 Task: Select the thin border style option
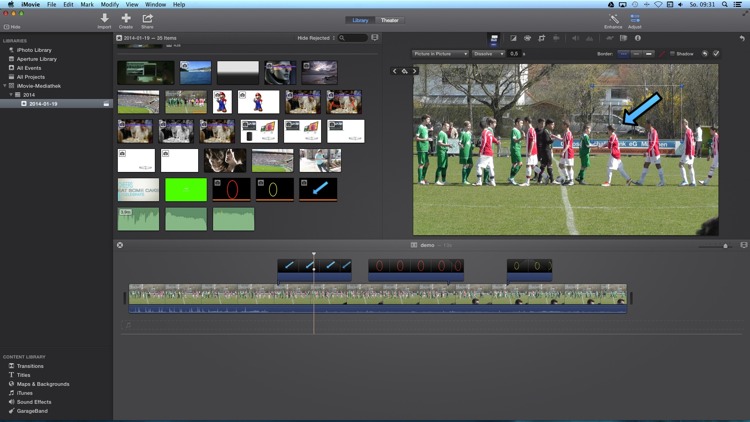[636, 54]
